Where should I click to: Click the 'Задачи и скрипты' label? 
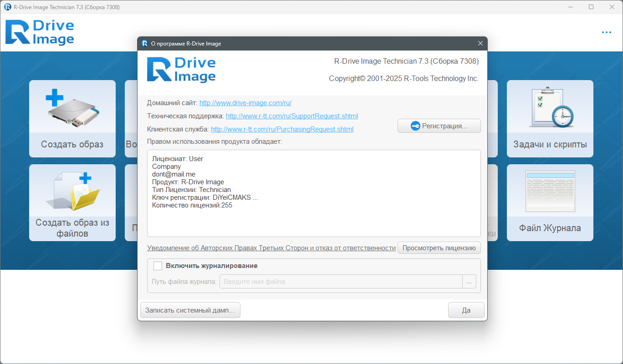click(550, 144)
